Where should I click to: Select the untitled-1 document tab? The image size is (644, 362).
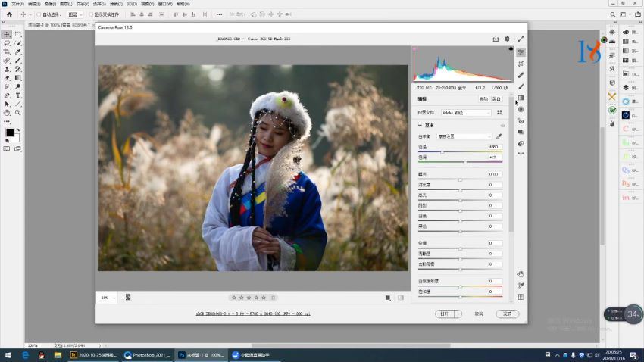pos(59,25)
